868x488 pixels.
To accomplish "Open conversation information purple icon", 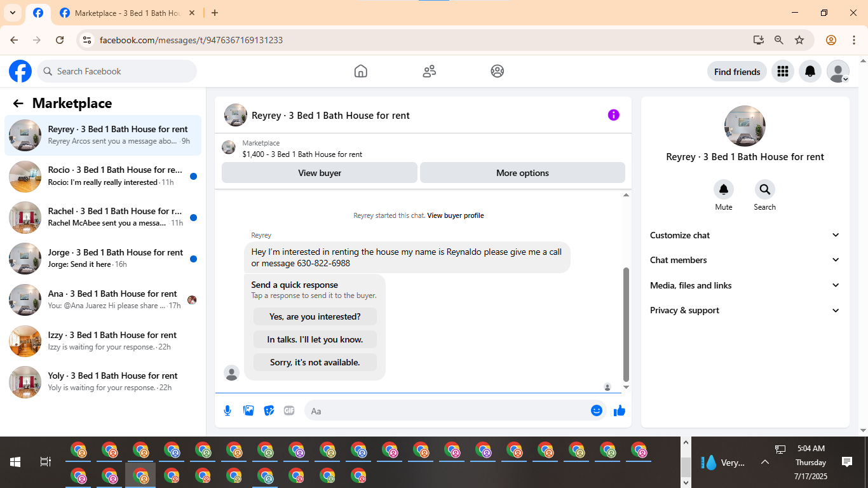I will coord(613,115).
